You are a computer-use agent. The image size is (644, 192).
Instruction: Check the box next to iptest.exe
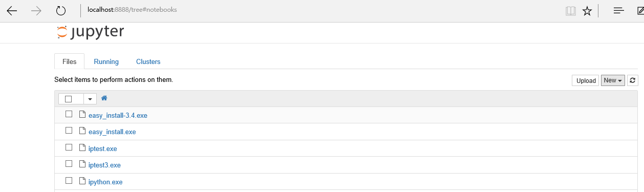(x=69, y=147)
